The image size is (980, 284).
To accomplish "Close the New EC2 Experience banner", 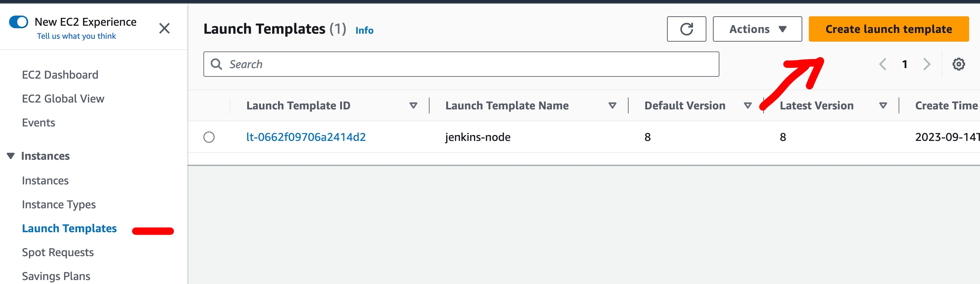I will tap(164, 28).
